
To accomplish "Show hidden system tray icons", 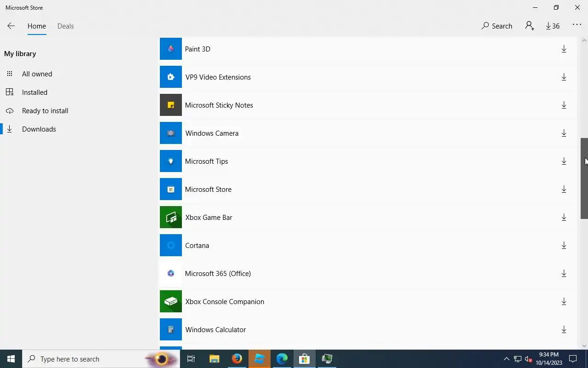I will (x=507, y=359).
